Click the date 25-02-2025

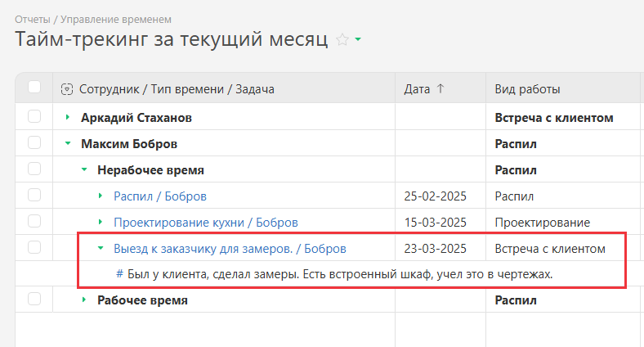tap(435, 196)
